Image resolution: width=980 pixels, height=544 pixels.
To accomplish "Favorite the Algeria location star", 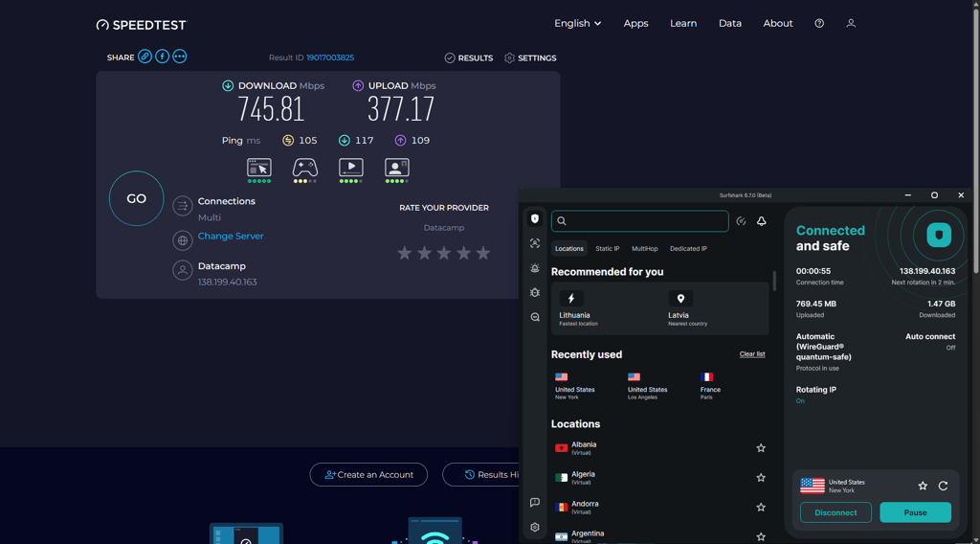I will tap(761, 477).
